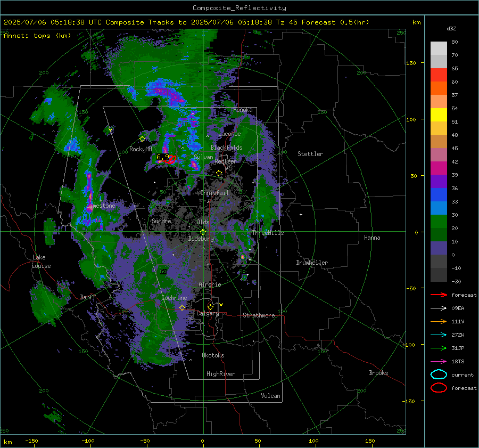Click the ThreeHills town label
479x448 pixels.
[268, 233]
